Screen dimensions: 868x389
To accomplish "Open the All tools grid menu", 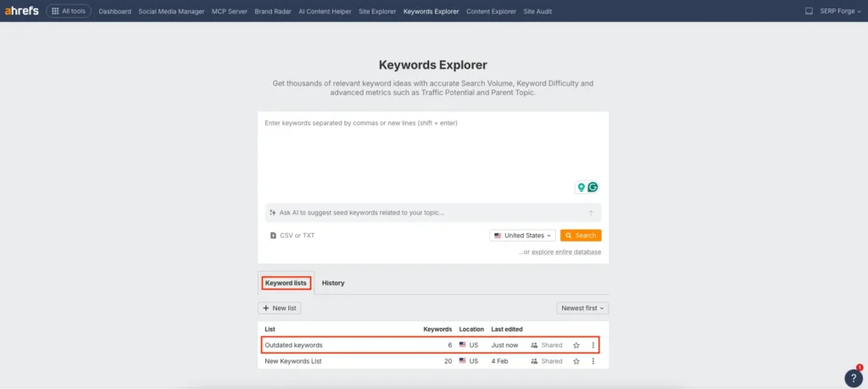I will click(69, 11).
